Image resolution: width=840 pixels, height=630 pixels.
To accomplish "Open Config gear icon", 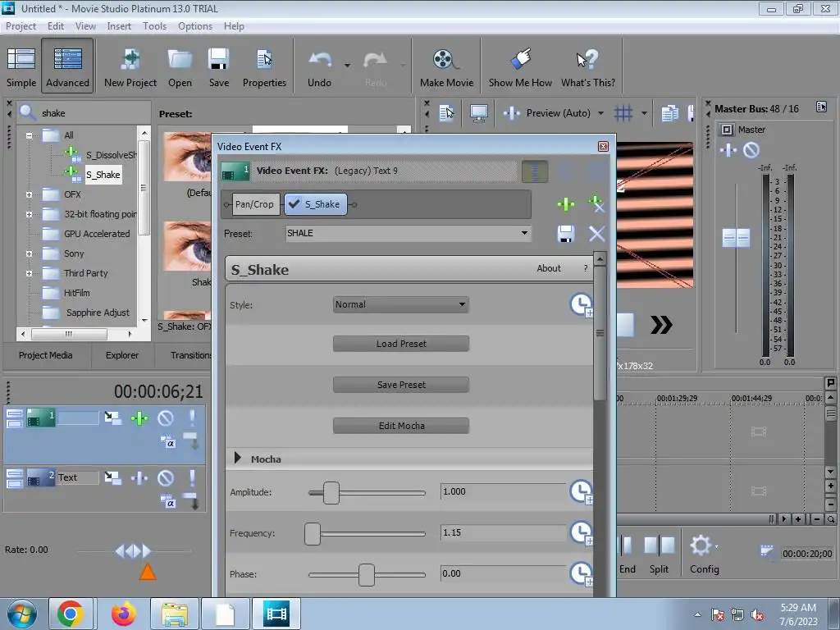I will [x=701, y=546].
